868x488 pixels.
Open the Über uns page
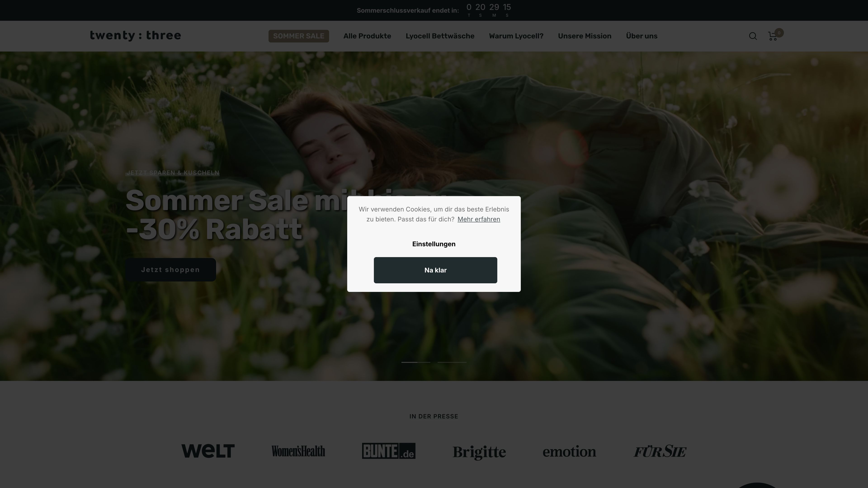tap(642, 36)
